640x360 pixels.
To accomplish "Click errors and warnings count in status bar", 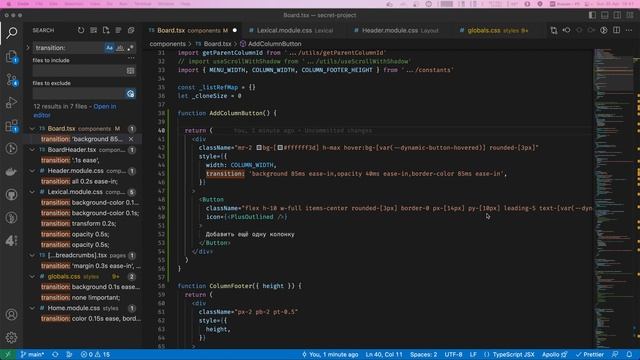I will [95, 354].
